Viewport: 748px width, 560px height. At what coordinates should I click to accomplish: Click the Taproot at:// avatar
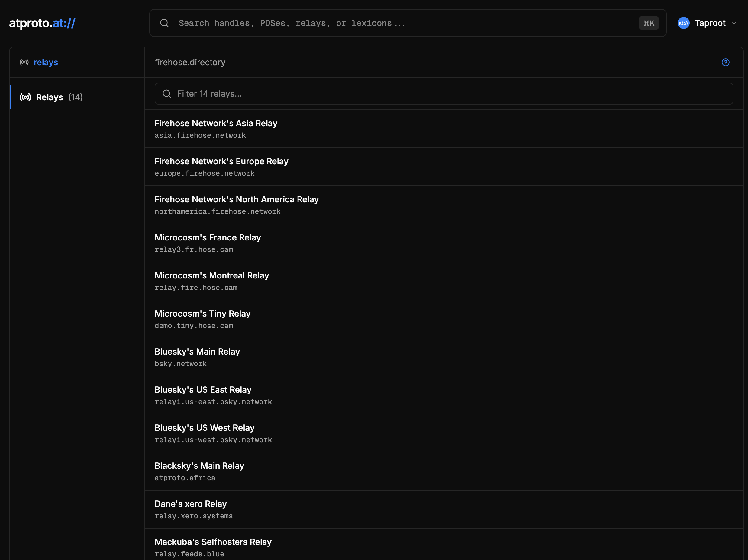click(x=683, y=23)
